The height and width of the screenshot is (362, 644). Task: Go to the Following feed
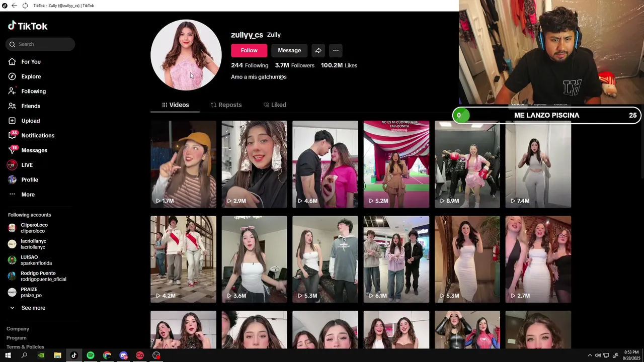click(x=27, y=91)
